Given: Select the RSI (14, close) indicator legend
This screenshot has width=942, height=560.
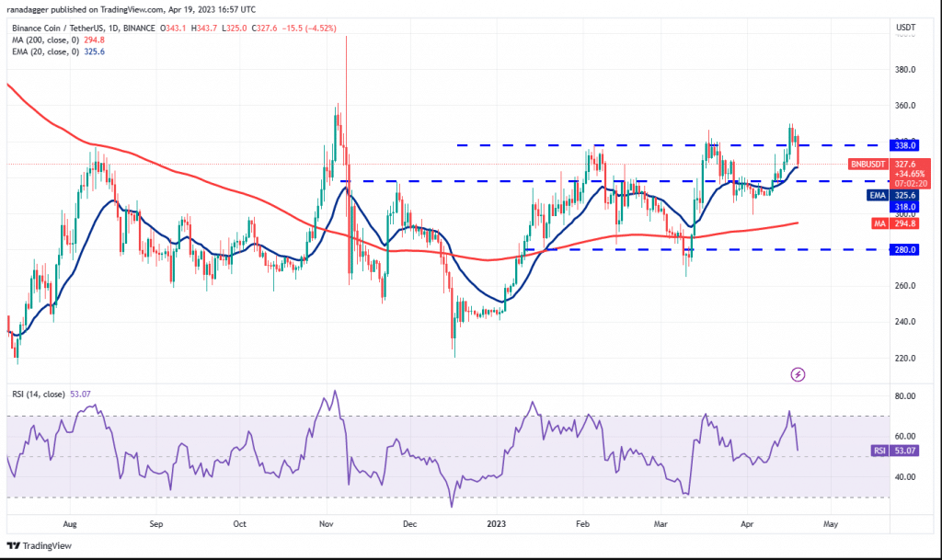Looking at the screenshot, I should tap(52, 394).
